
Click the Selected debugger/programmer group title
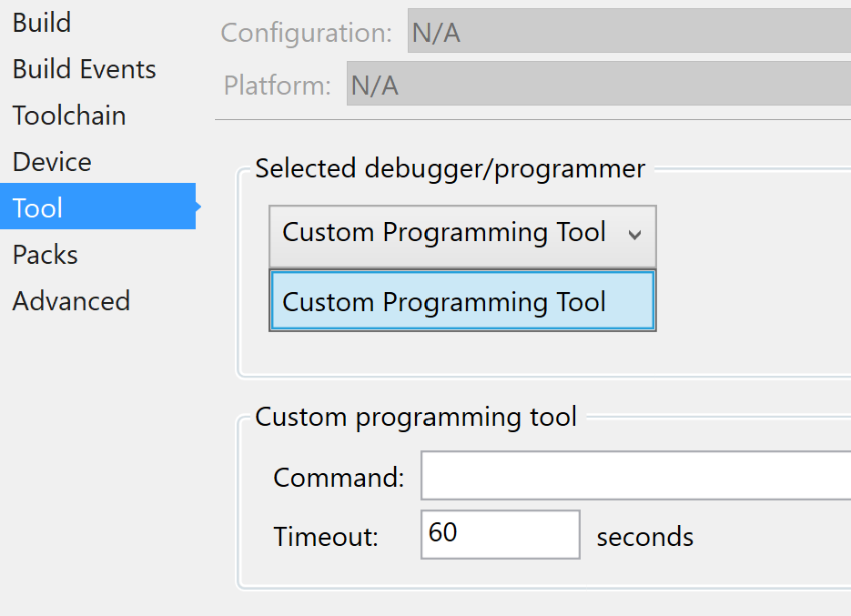coord(451,169)
